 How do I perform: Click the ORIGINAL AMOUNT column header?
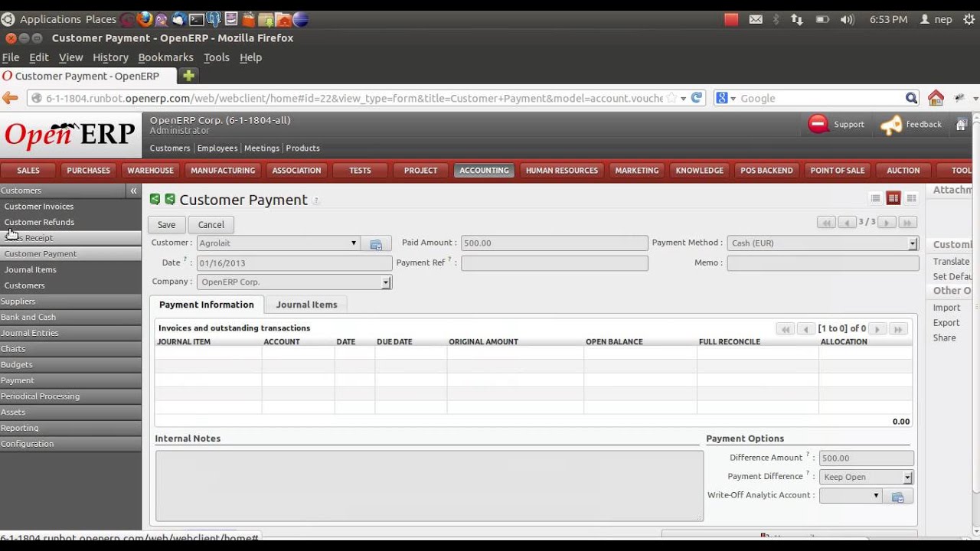[x=483, y=342]
